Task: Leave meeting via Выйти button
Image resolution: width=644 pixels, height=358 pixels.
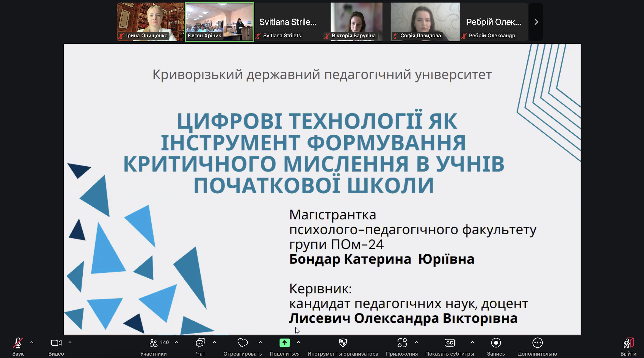Action: coord(628,343)
